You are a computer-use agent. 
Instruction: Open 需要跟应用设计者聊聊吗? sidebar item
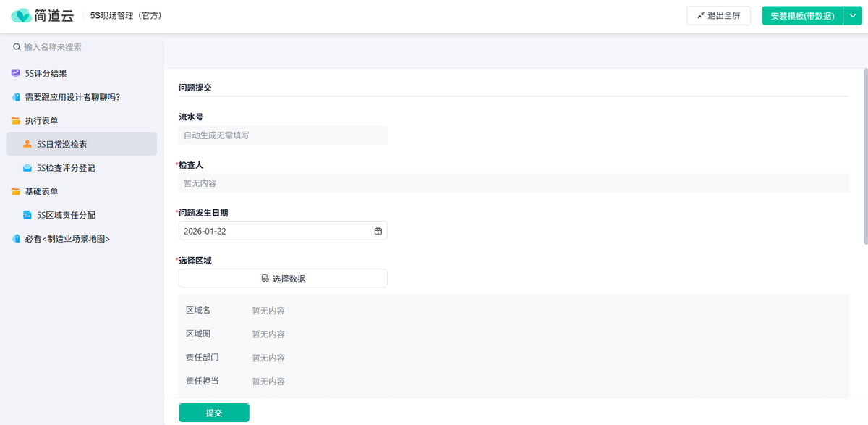tap(72, 97)
